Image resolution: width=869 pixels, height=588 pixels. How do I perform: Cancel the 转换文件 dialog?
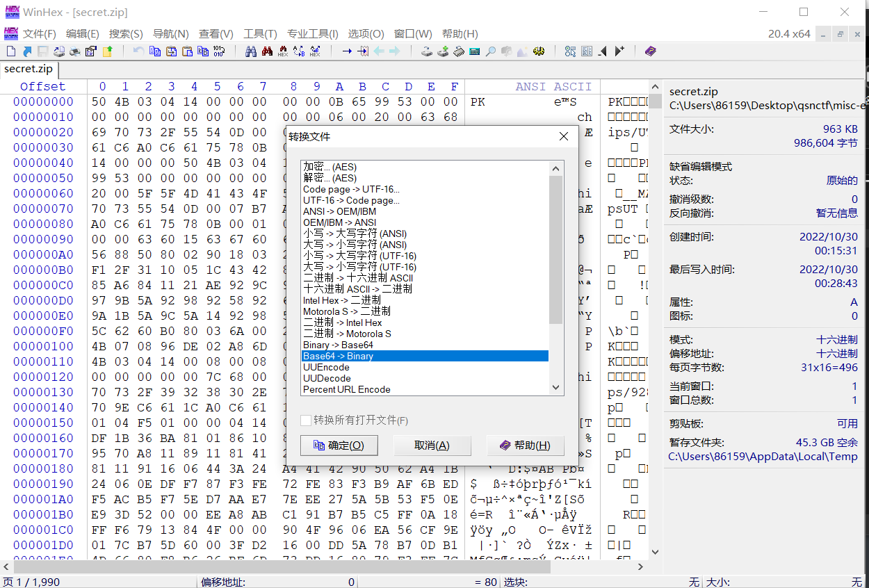pos(432,445)
